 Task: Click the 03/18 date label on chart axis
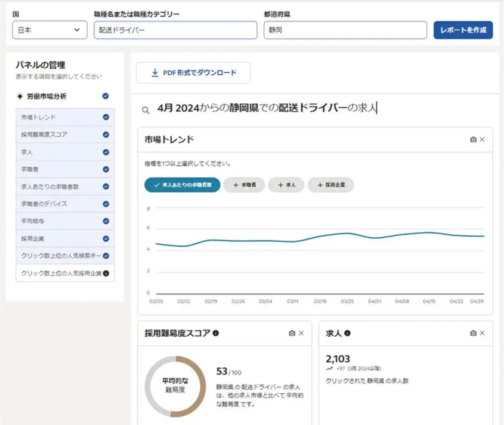click(320, 301)
